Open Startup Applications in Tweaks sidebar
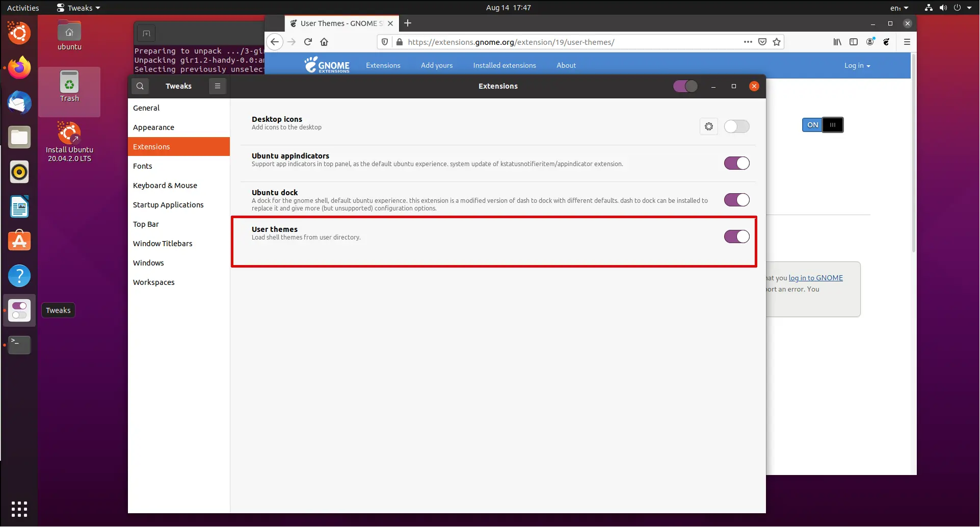Viewport: 980px width, 527px height. [x=179, y=205]
